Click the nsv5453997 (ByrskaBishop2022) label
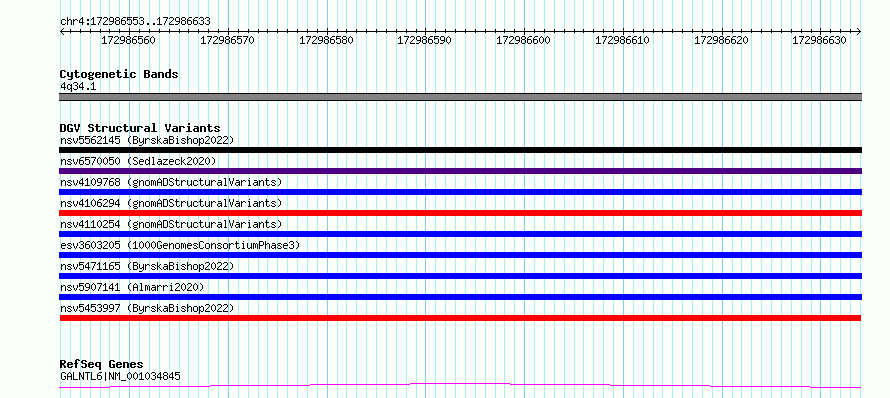This screenshot has width=890, height=398. [x=147, y=308]
